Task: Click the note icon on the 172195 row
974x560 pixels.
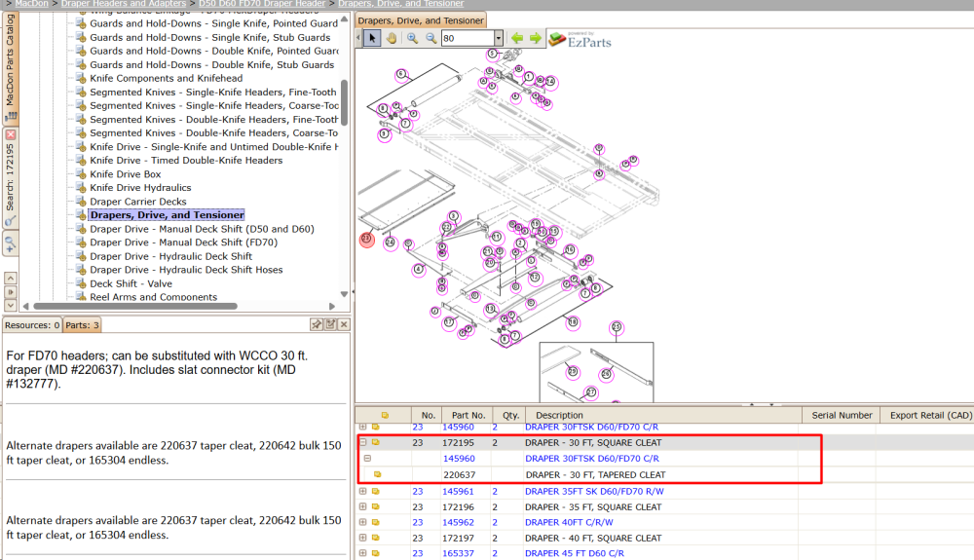Action: (x=376, y=442)
